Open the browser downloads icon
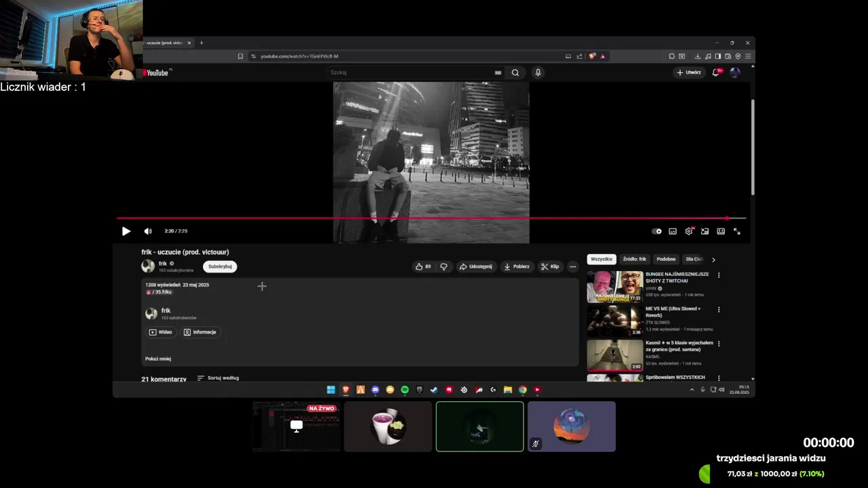This screenshot has width=868, height=488. (x=698, y=56)
